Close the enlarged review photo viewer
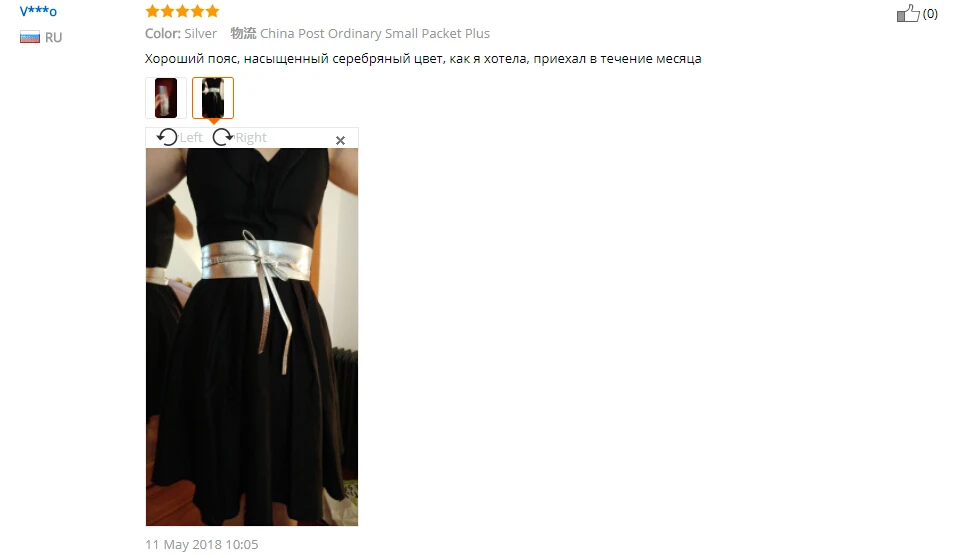The height and width of the screenshot is (558, 956). pyautogui.click(x=340, y=140)
